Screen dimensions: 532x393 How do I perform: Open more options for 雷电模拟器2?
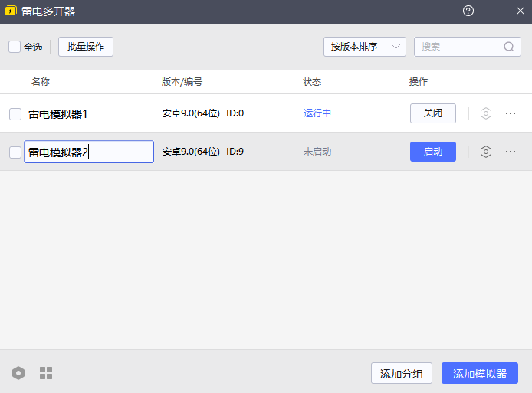[x=511, y=152]
